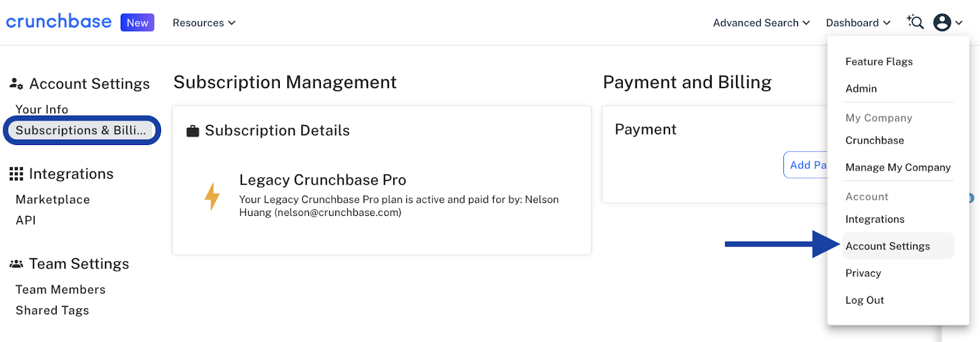Click the Crunchbase logo
The height and width of the screenshot is (342, 980).
59,22
